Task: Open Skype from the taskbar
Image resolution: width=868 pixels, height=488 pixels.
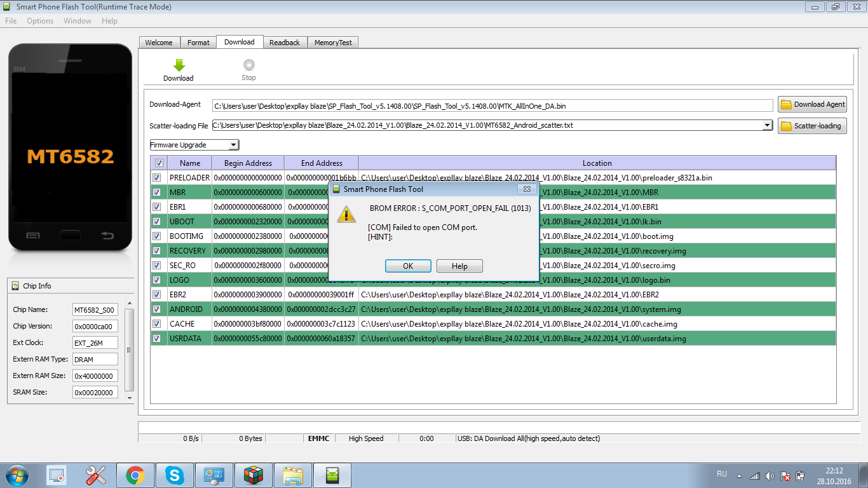Action: click(174, 475)
